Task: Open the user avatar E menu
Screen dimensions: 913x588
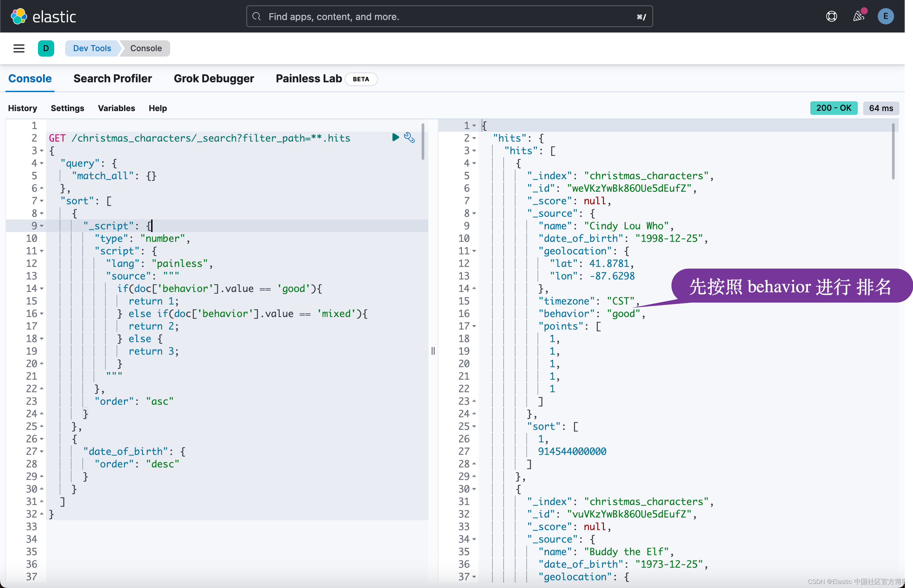Action: pyautogui.click(x=886, y=16)
